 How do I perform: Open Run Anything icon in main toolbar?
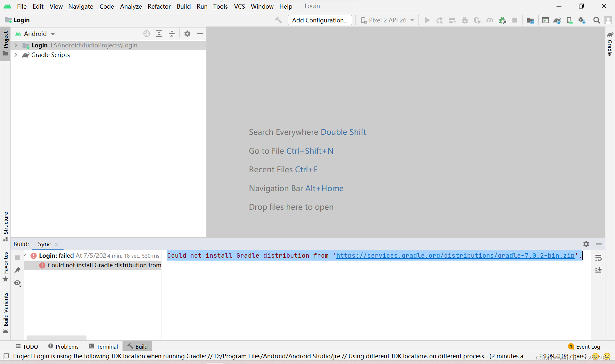coord(545,20)
